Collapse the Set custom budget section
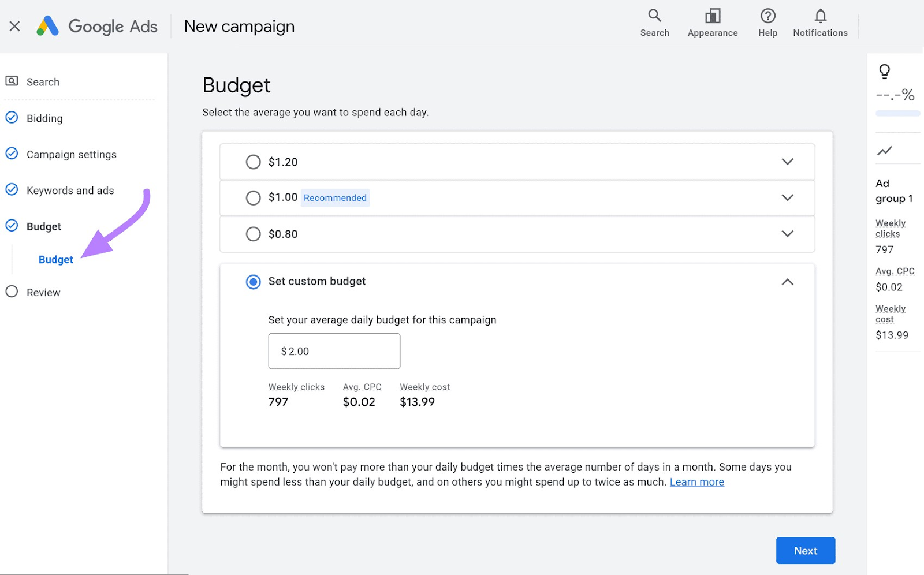This screenshot has width=924, height=575. [787, 282]
